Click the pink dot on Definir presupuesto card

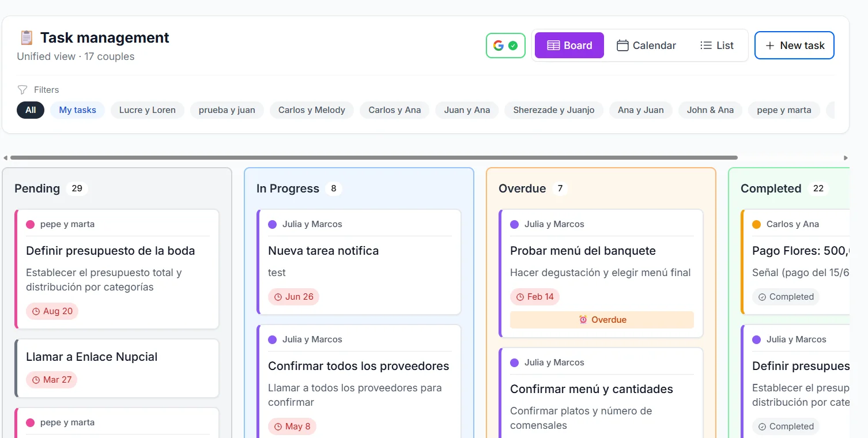tap(31, 224)
